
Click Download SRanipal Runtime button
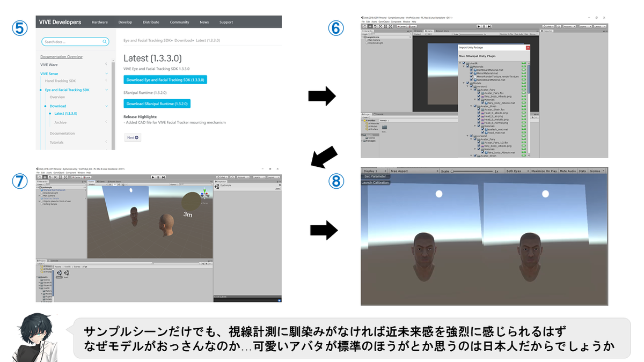pos(157,104)
